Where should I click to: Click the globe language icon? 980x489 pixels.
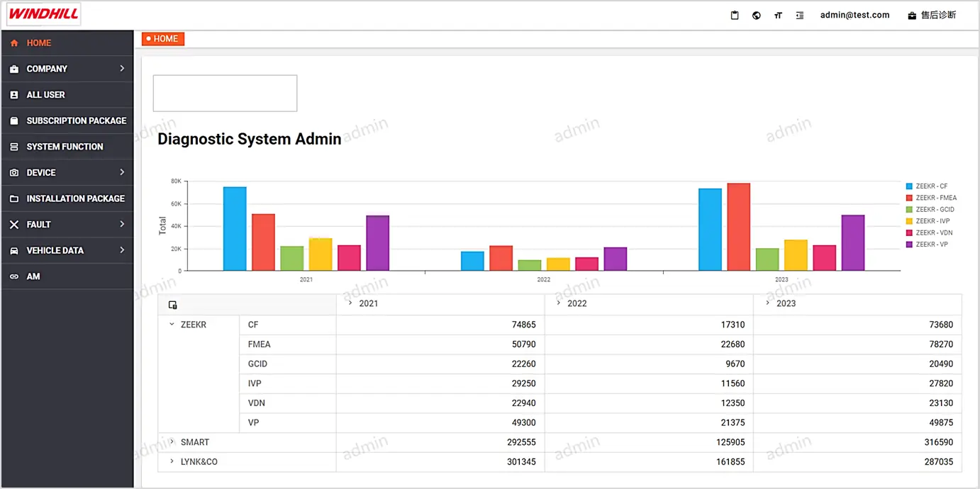tap(757, 16)
